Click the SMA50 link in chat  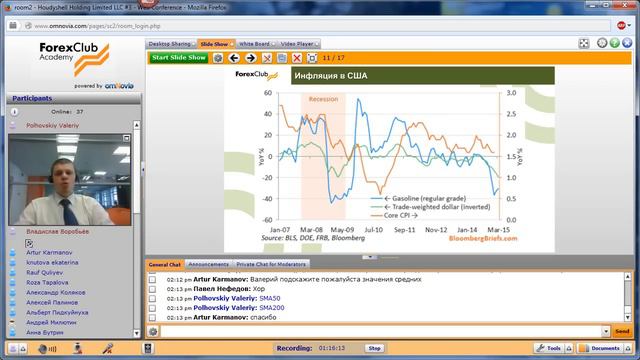[x=270, y=298]
